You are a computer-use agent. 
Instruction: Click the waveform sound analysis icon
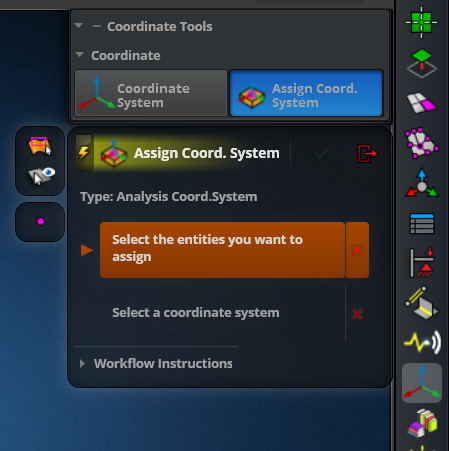coord(422,342)
